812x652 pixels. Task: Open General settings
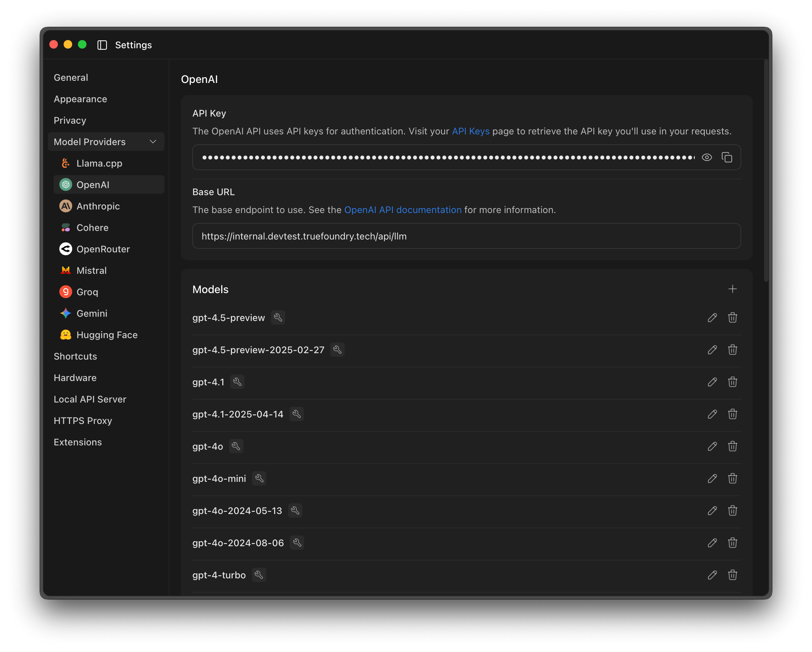[71, 77]
